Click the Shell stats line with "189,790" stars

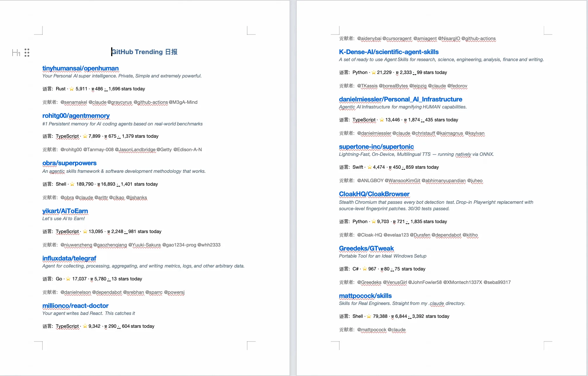coord(100,184)
